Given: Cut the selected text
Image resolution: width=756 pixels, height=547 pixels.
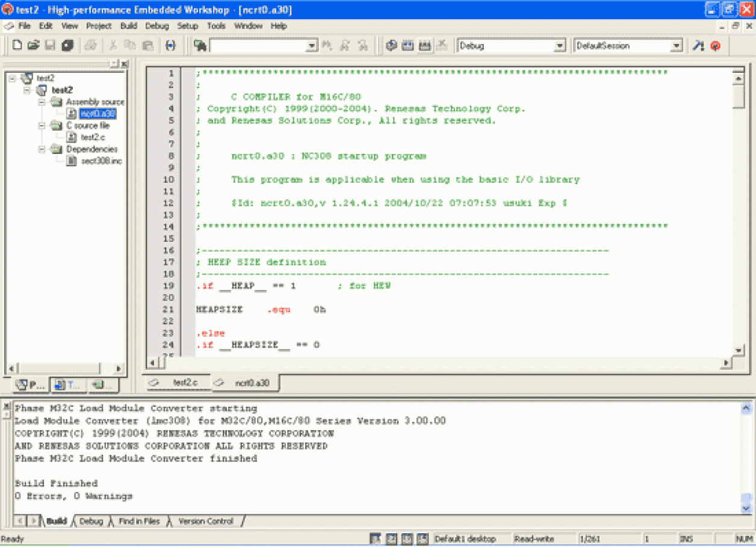Looking at the screenshot, I should coord(113,45).
